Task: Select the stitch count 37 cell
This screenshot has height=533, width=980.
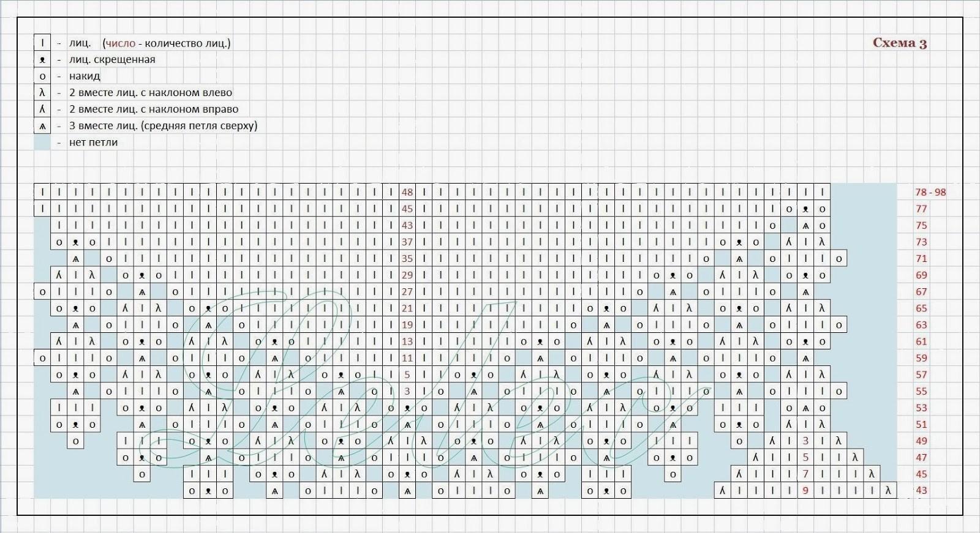Action: (x=407, y=242)
